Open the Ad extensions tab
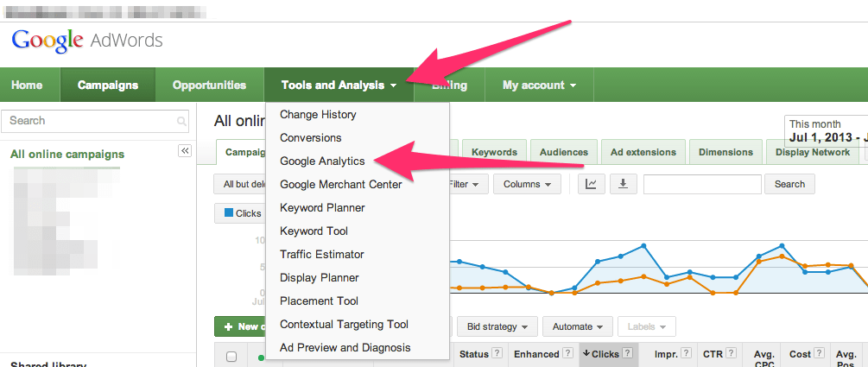This screenshot has height=367, width=868. [643, 152]
